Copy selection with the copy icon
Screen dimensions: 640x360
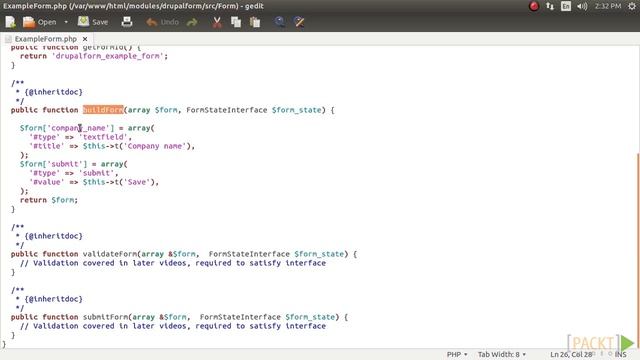[x=236, y=22]
